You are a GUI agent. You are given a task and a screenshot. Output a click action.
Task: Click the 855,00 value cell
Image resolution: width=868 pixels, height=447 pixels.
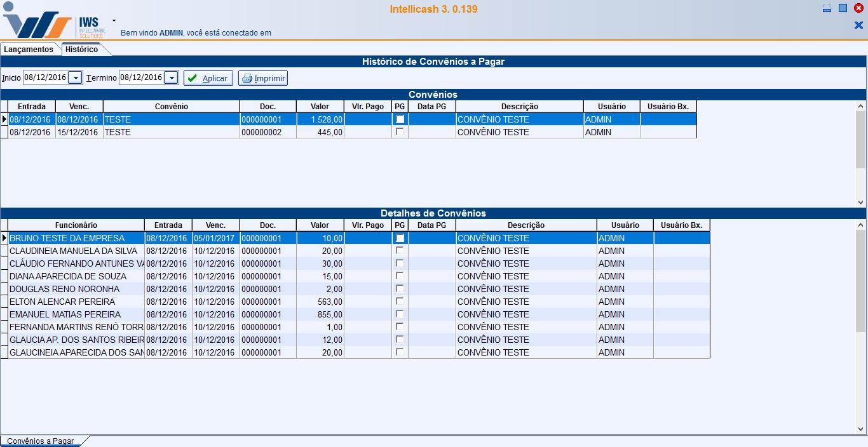pyautogui.click(x=320, y=314)
